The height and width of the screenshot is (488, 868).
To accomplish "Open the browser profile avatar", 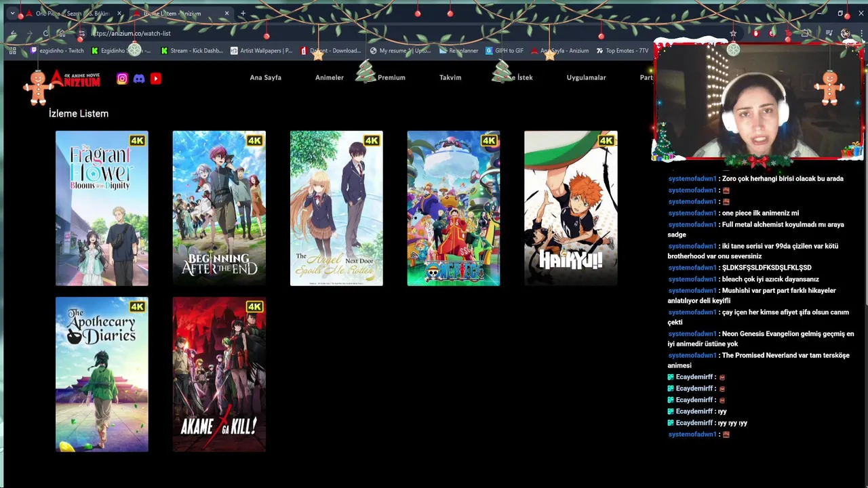I will tap(845, 33).
